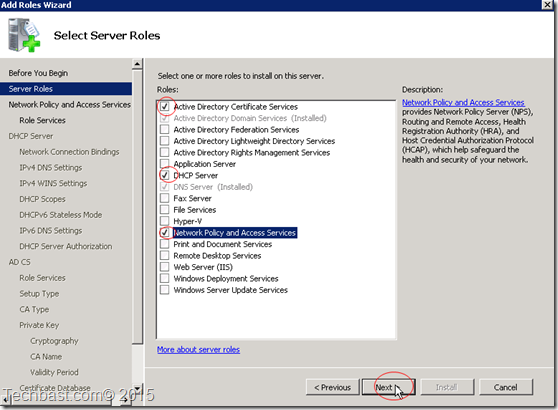Click the Next button
The width and height of the screenshot is (558, 410).
pos(388,387)
